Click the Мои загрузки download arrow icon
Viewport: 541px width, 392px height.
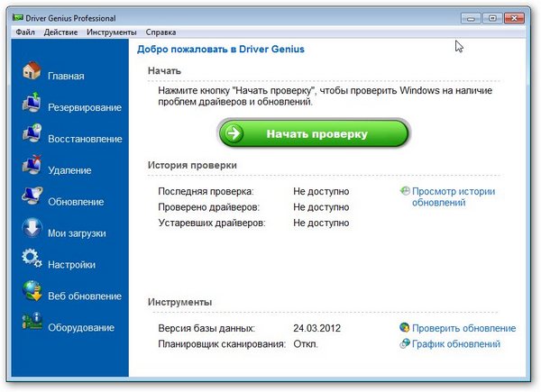[x=31, y=229]
